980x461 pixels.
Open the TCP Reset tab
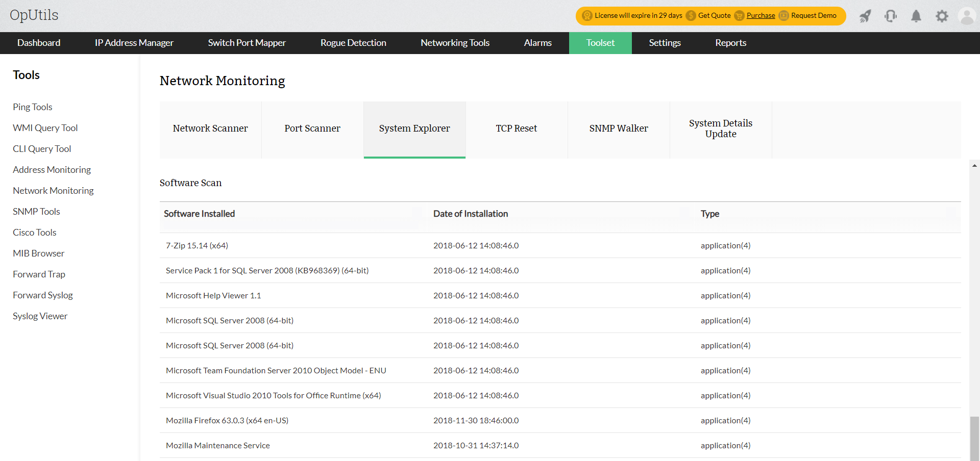click(517, 130)
